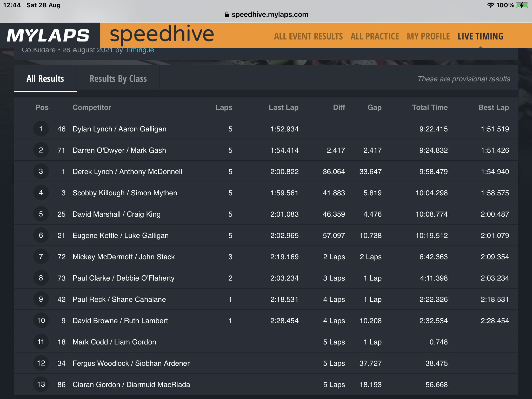Open MY PROFILE menu
Image resolution: width=532 pixels, height=399 pixels.
point(428,36)
